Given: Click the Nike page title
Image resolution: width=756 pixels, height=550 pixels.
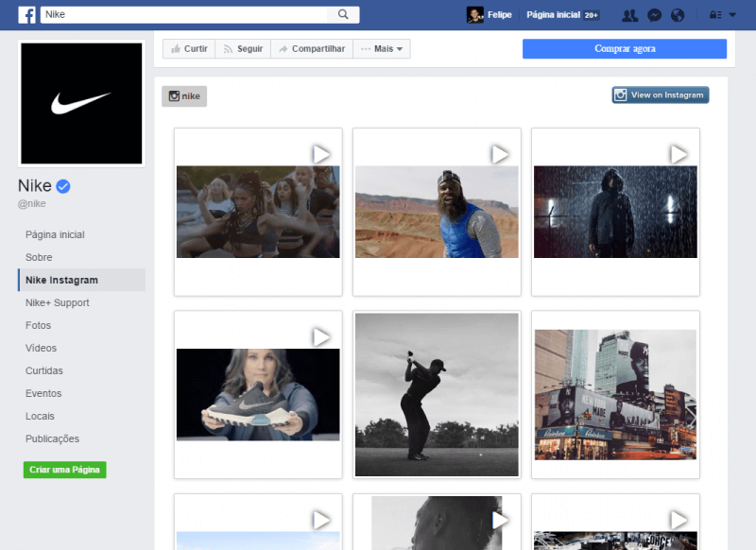Looking at the screenshot, I should (35, 185).
